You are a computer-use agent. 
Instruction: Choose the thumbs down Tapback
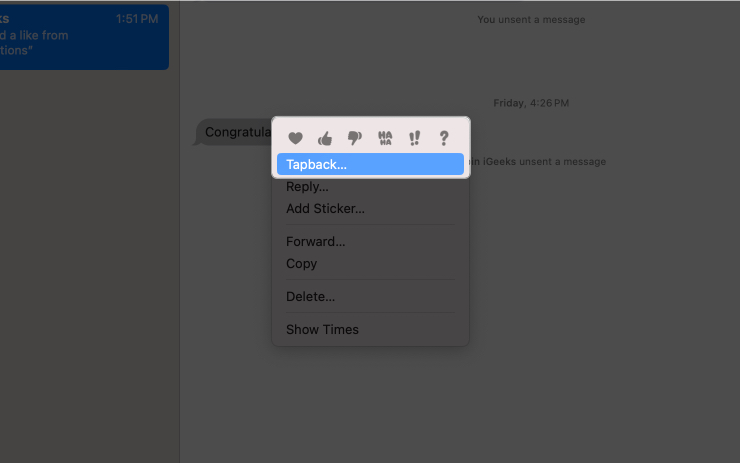(354, 138)
